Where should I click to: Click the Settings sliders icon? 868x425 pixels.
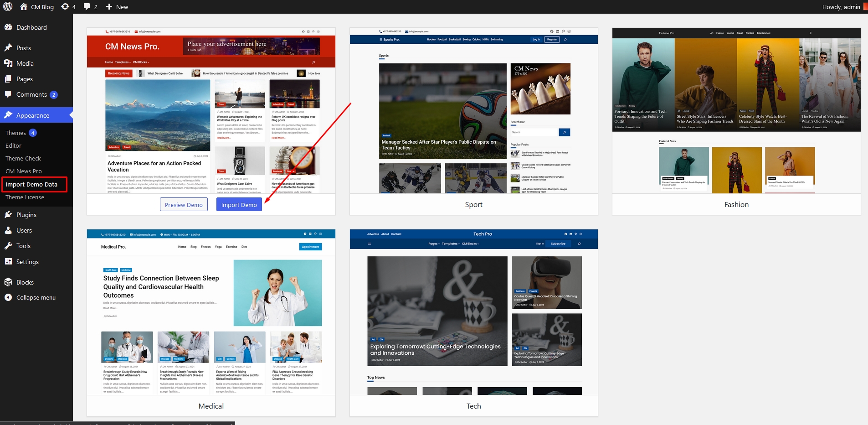click(x=8, y=262)
